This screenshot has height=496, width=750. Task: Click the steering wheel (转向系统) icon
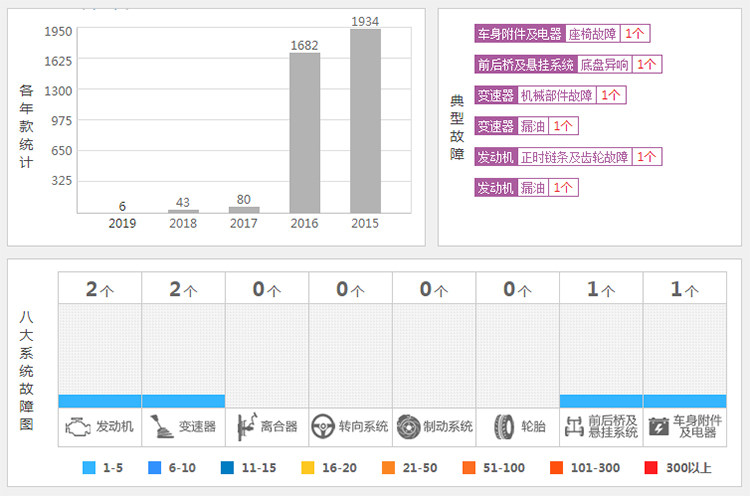(322, 427)
